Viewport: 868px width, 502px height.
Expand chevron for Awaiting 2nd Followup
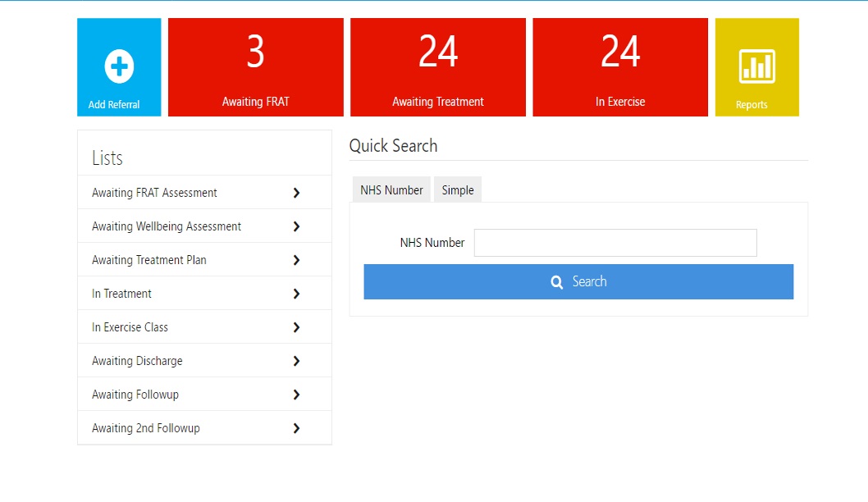(x=297, y=428)
